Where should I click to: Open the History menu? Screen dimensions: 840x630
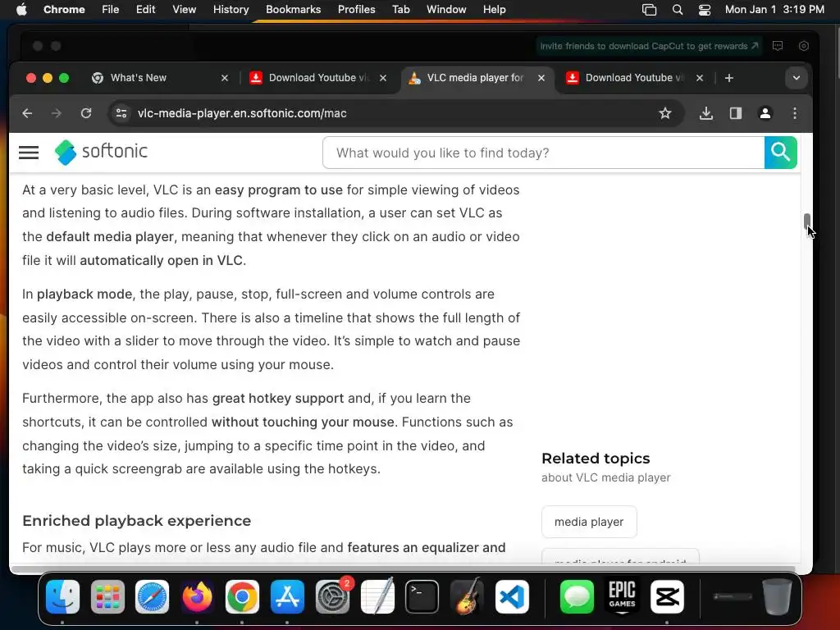tap(231, 9)
